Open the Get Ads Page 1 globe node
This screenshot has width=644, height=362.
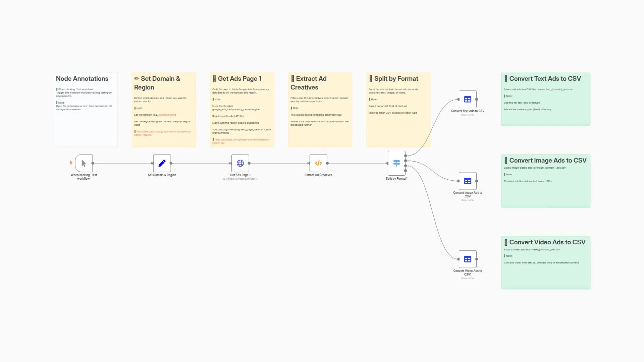(240, 163)
